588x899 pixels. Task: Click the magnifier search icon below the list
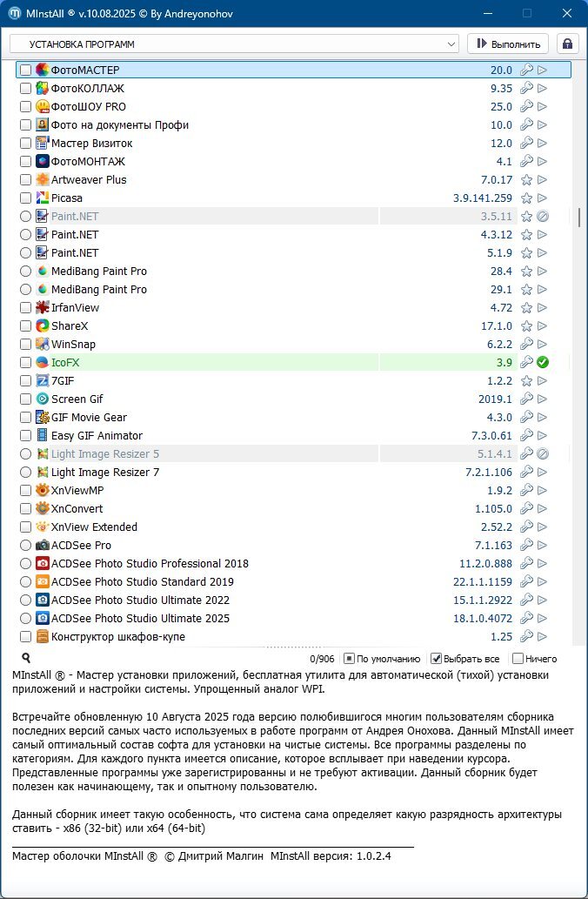[26, 658]
